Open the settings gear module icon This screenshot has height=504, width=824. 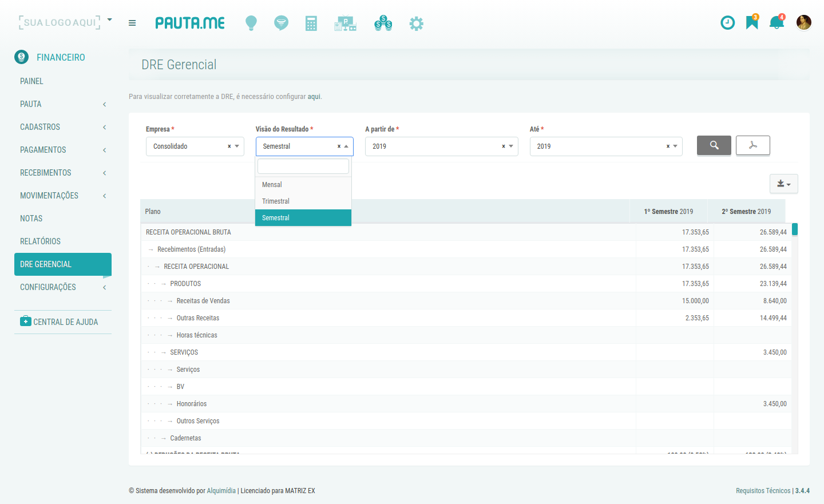pyautogui.click(x=417, y=23)
